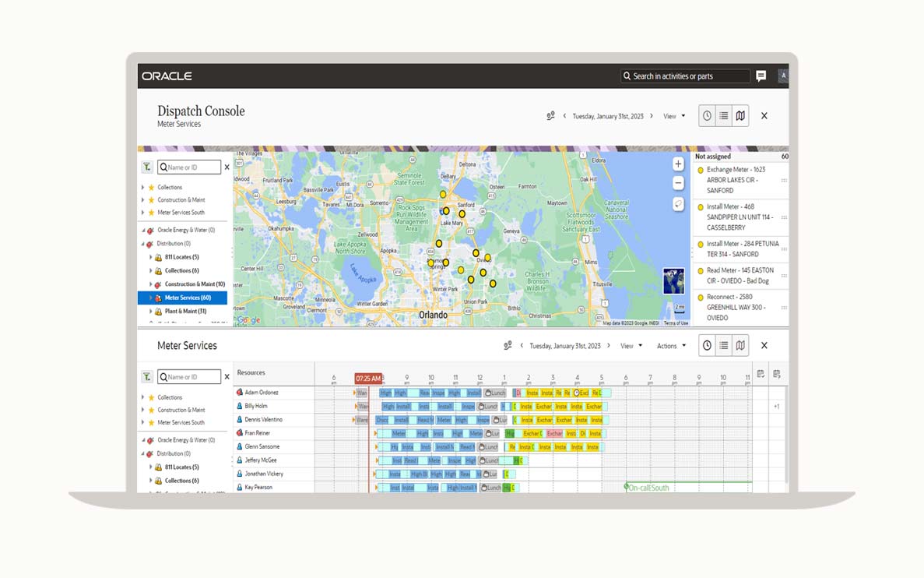Switch Meter Services panel to time view

707,346
